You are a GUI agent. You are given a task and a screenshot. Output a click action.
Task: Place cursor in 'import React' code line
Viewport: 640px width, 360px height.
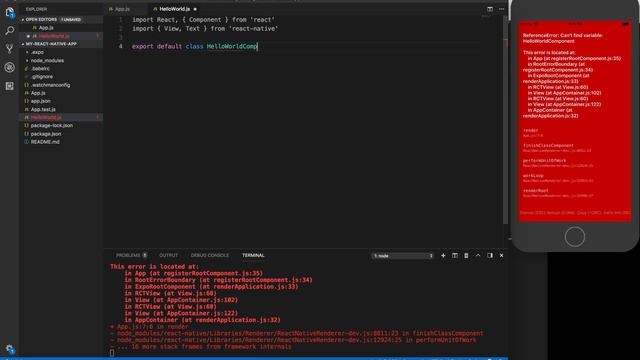[x=203, y=20]
